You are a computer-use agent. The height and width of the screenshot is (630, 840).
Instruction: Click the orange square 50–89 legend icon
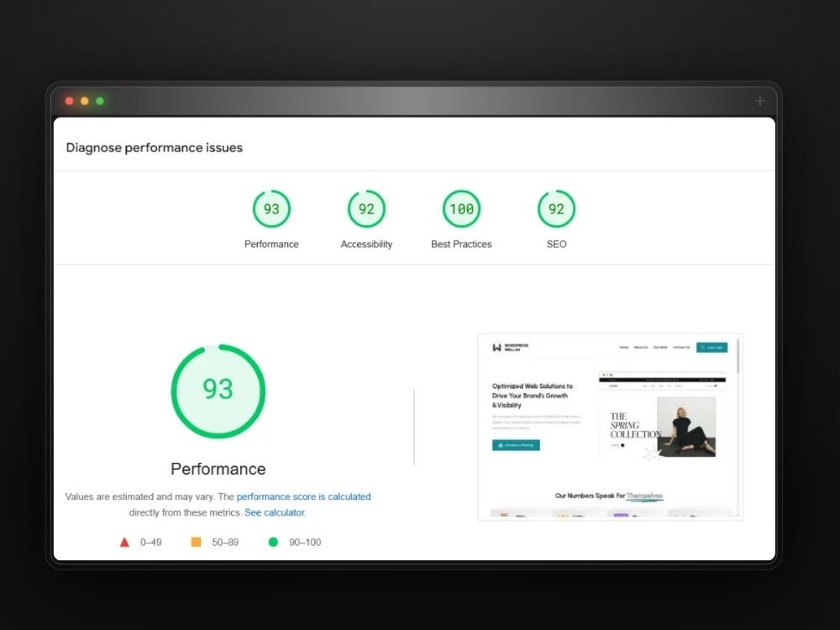click(x=196, y=542)
